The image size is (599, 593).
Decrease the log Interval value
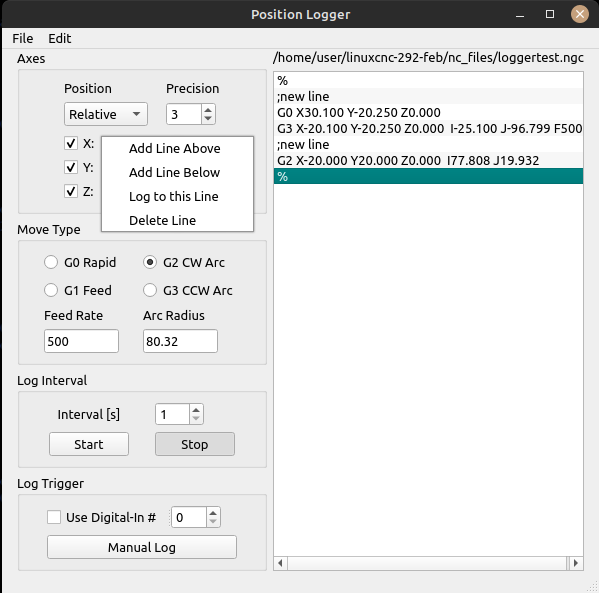click(196, 418)
